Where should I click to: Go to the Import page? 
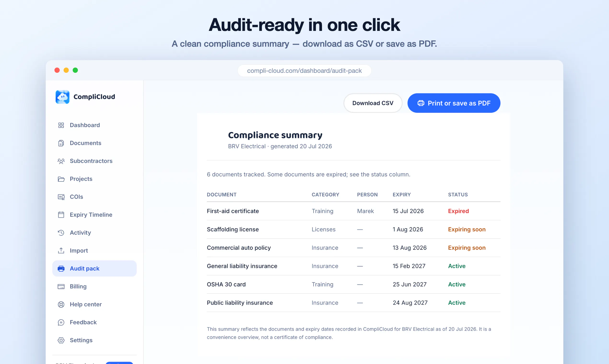tap(94, 250)
